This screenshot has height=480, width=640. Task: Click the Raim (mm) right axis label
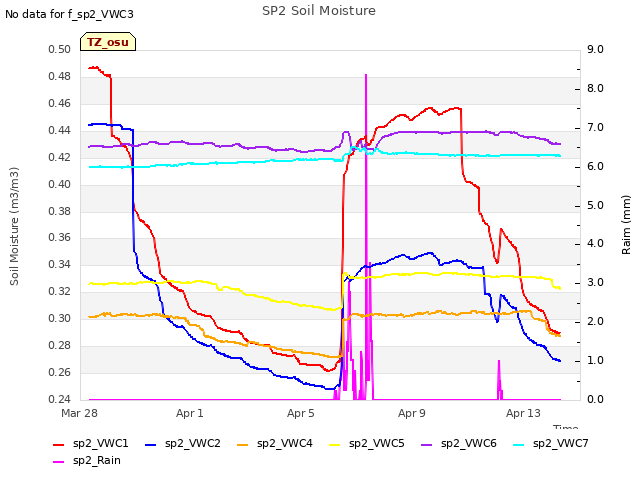click(x=626, y=225)
